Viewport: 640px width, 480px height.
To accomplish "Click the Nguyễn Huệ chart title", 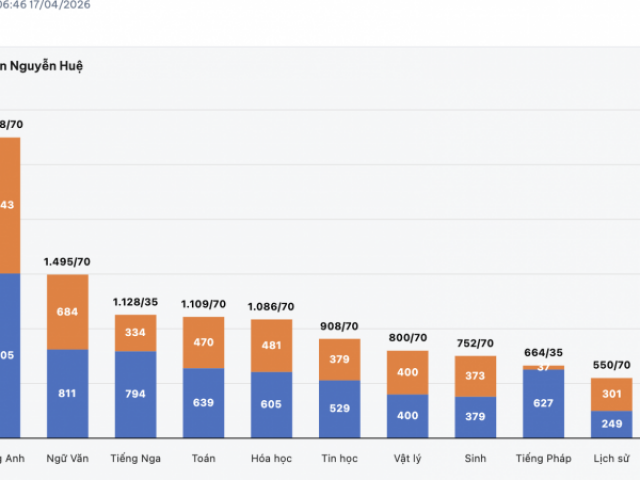I will point(45,66).
